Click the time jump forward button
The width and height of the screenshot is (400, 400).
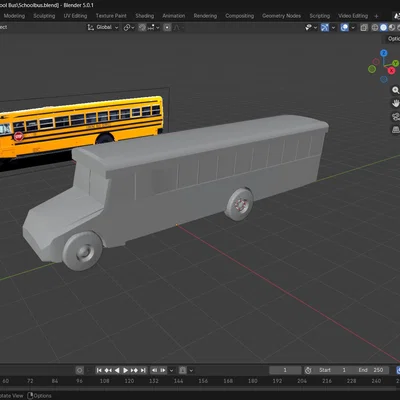163,370
